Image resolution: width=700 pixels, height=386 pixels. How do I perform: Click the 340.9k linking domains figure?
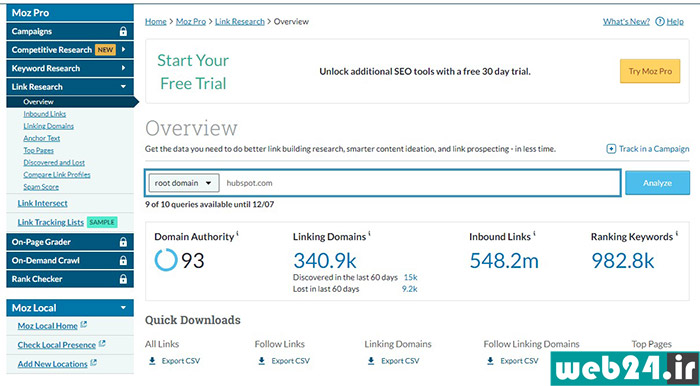pos(325,261)
